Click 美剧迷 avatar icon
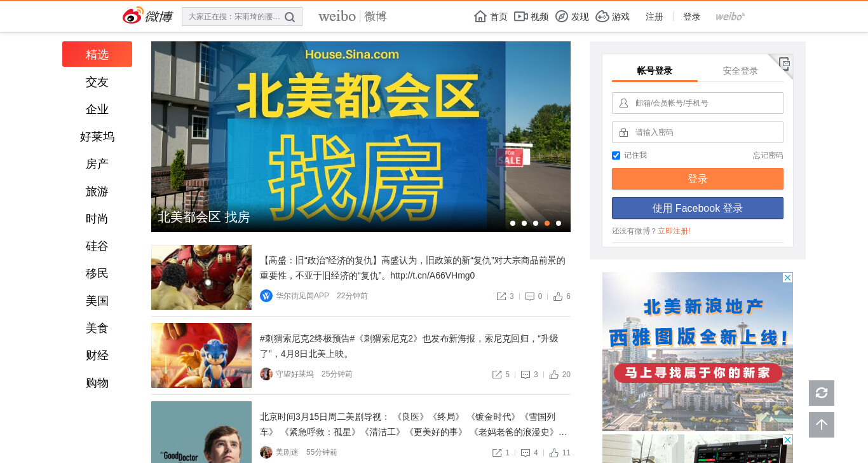 click(x=266, y=452)
